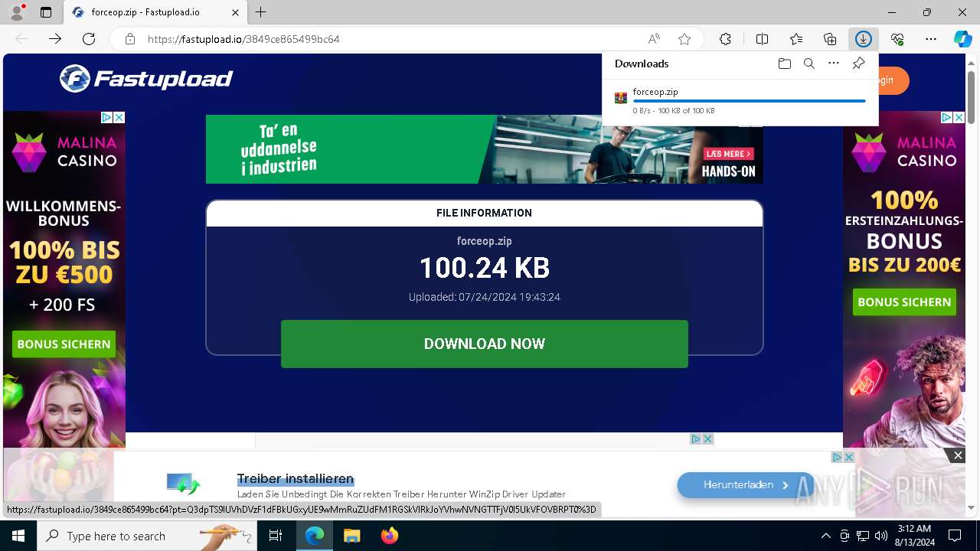Close the left casino ad

point(119,117)
